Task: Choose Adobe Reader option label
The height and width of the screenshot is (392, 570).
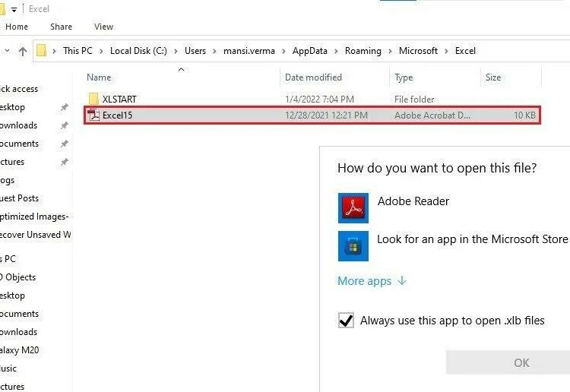Action: point(413,201)
